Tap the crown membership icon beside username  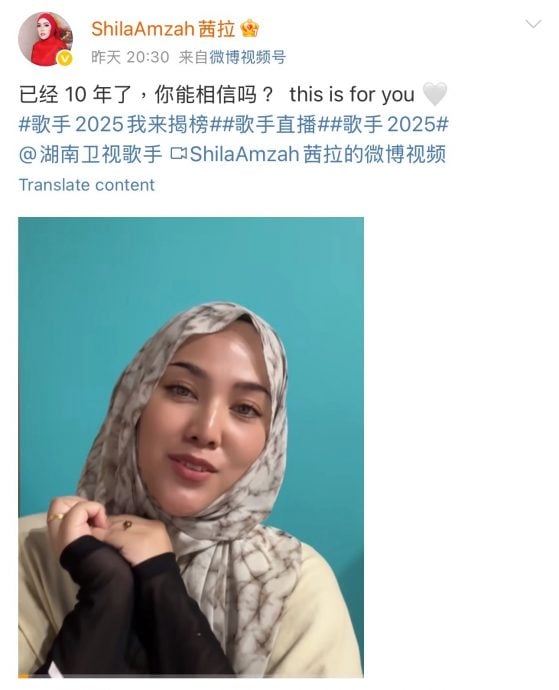click(x=250, y=29)
